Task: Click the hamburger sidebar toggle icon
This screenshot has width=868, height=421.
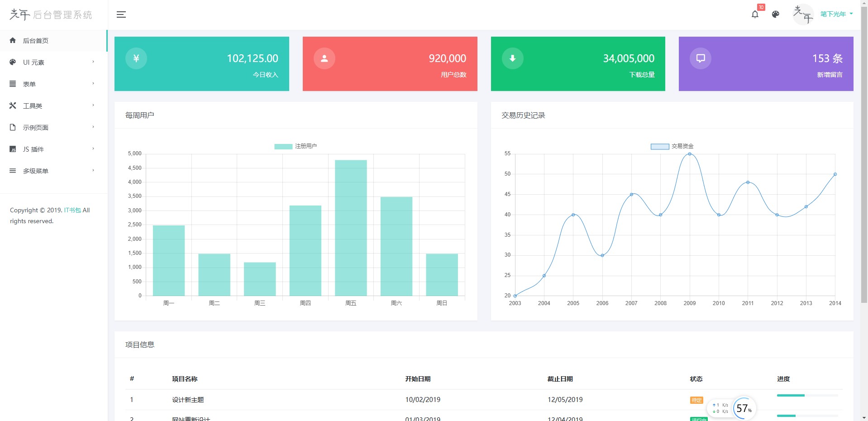Action: [x=121, y=14]
